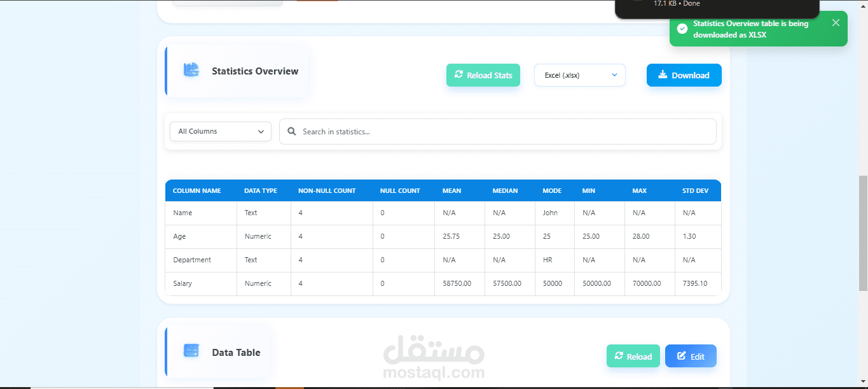868x389 pixels.
Task: Click the magnifier icon in search box
Action: (292, 131)
